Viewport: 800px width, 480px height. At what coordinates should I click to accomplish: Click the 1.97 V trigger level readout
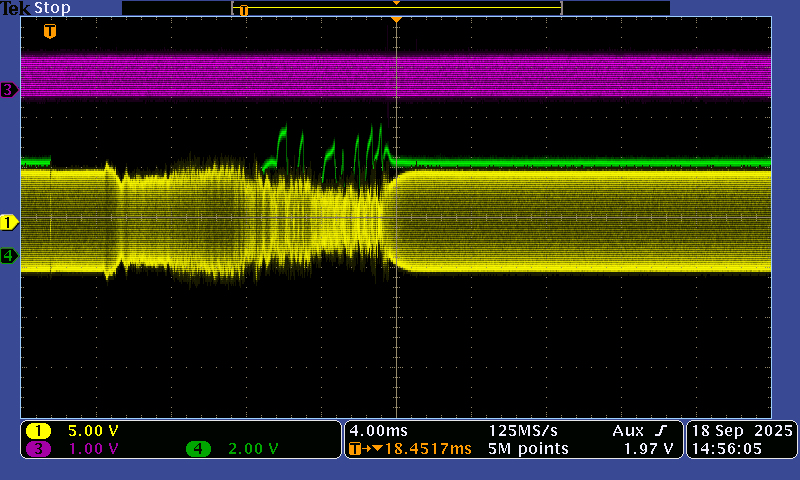point(648,449)
